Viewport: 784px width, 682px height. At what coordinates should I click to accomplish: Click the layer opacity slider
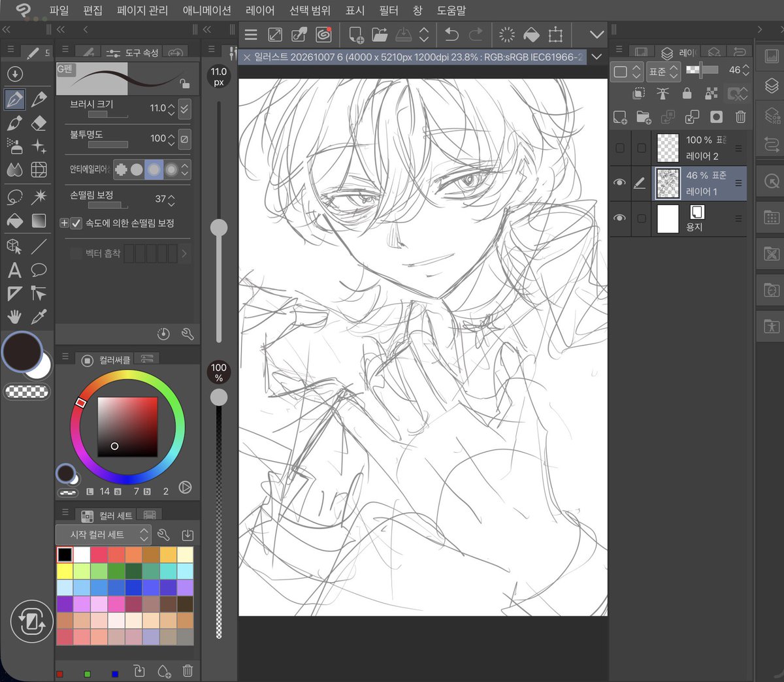(703, 70)
